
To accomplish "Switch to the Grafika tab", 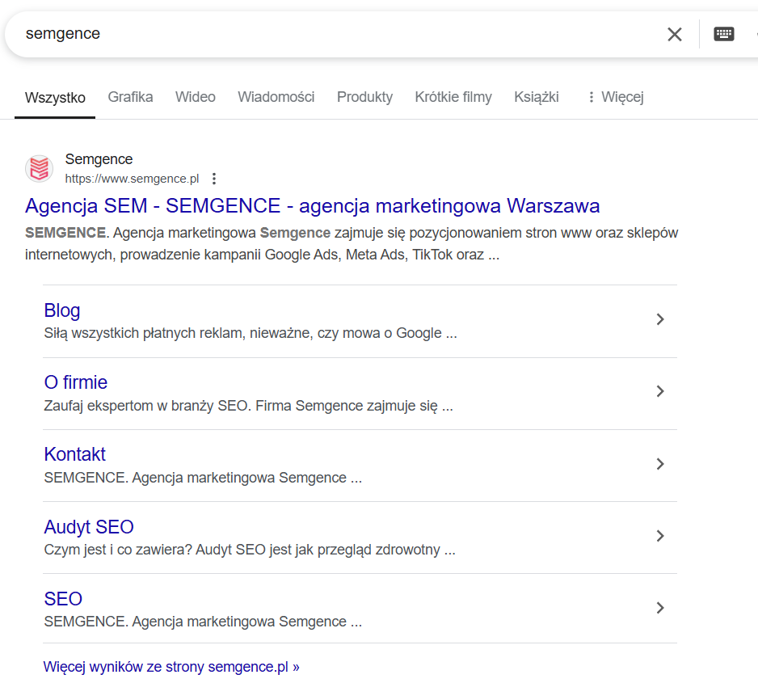I will [130, 97].
